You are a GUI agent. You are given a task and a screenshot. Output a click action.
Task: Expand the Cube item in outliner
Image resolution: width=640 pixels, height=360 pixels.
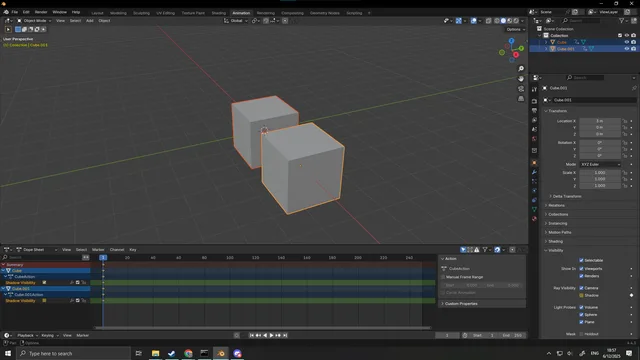[x=546, y=42]
